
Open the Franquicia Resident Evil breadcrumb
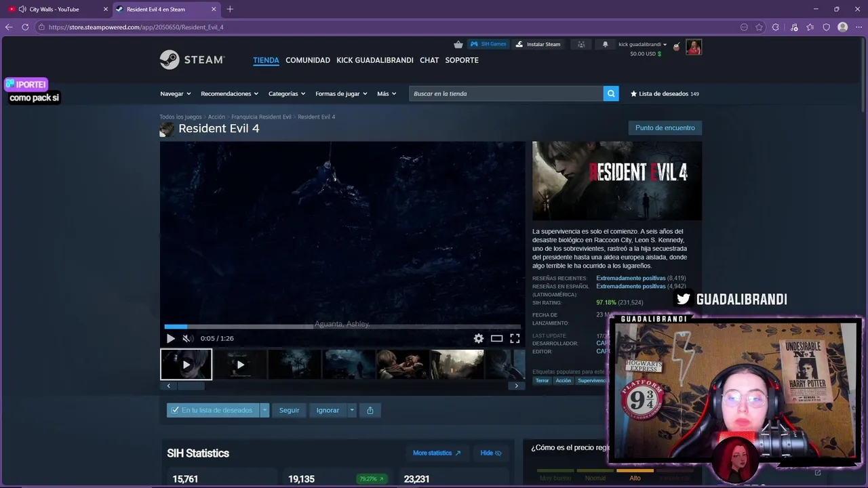tap(261, 117)
